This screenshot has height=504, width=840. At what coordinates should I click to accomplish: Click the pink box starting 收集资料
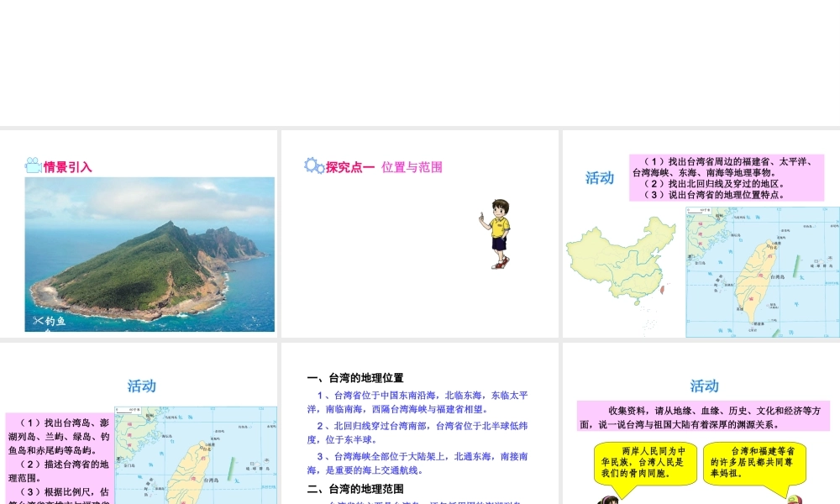point(703,416)
